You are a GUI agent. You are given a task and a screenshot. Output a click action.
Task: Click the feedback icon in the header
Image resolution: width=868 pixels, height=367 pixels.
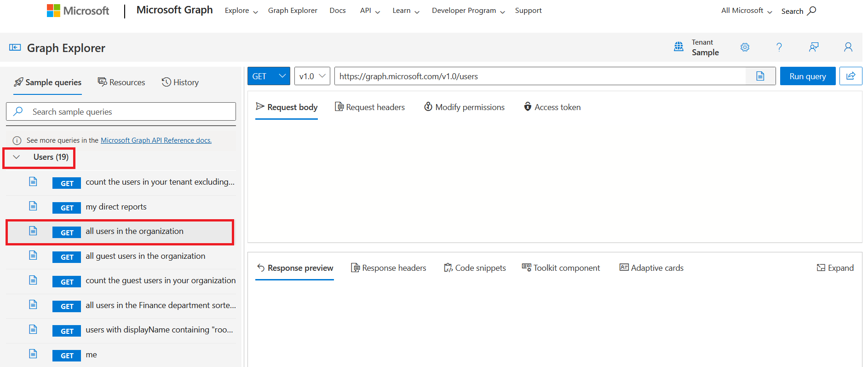click(x=814, y=47)
